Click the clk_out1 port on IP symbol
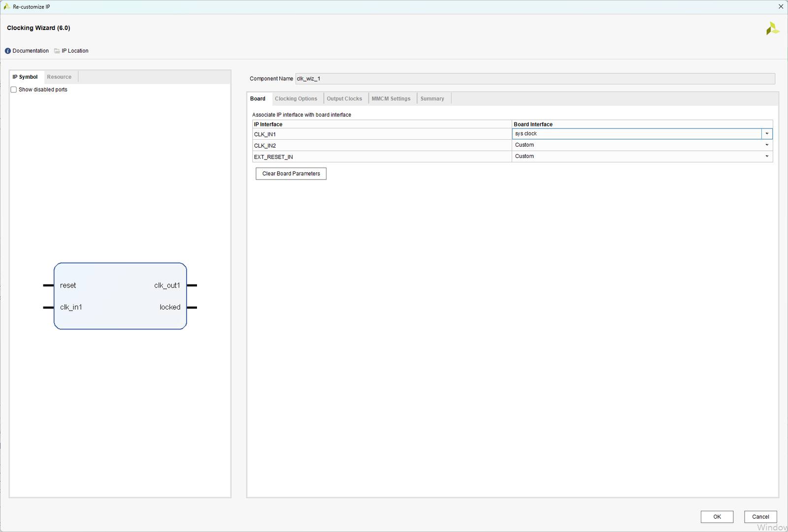This screenshot has width=788, height=532. [167, 285]
